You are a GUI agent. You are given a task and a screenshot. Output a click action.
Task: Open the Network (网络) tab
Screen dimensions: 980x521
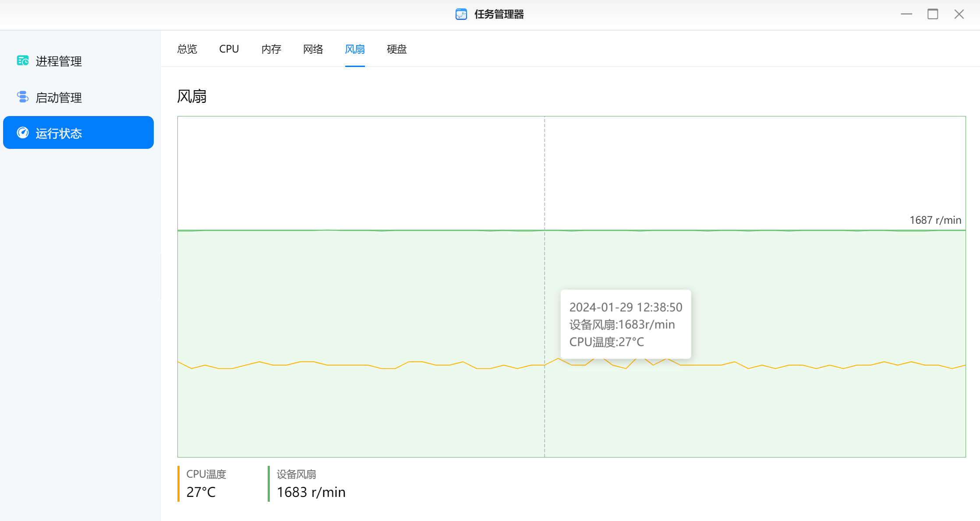click(x=313, y=49)
